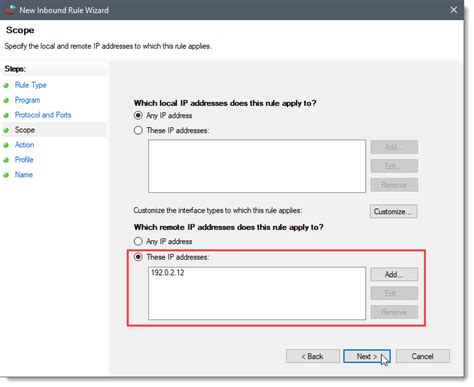Image resolution: width=474 pixels, height=387 pixels.
Task: Add a remote IP address
Action: pos(394,274)
